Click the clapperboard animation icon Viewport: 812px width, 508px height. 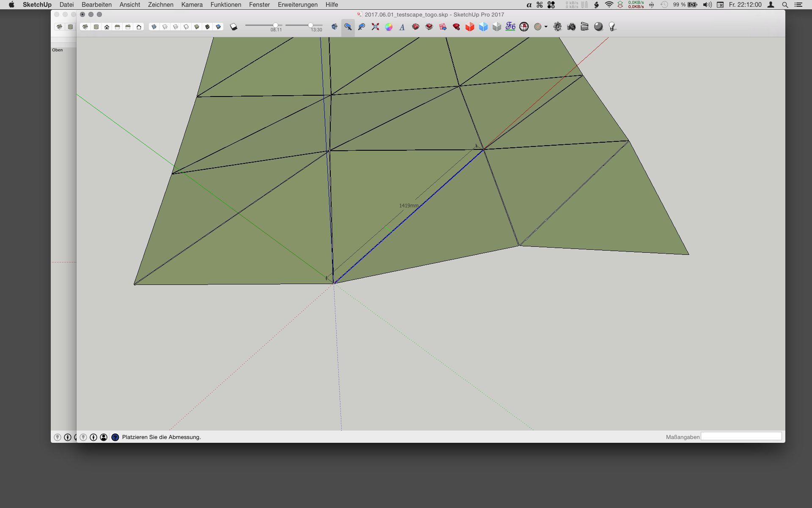pos(584,27)
